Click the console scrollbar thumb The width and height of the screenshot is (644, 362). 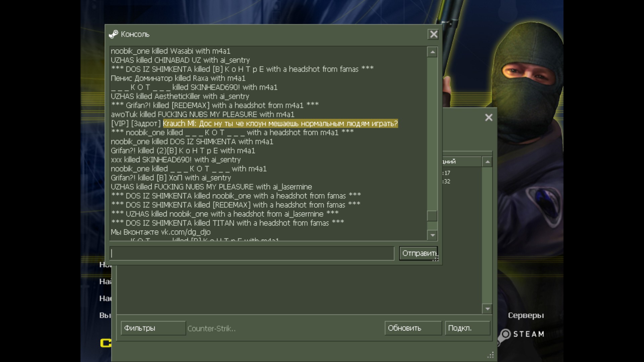coord(432,216)
